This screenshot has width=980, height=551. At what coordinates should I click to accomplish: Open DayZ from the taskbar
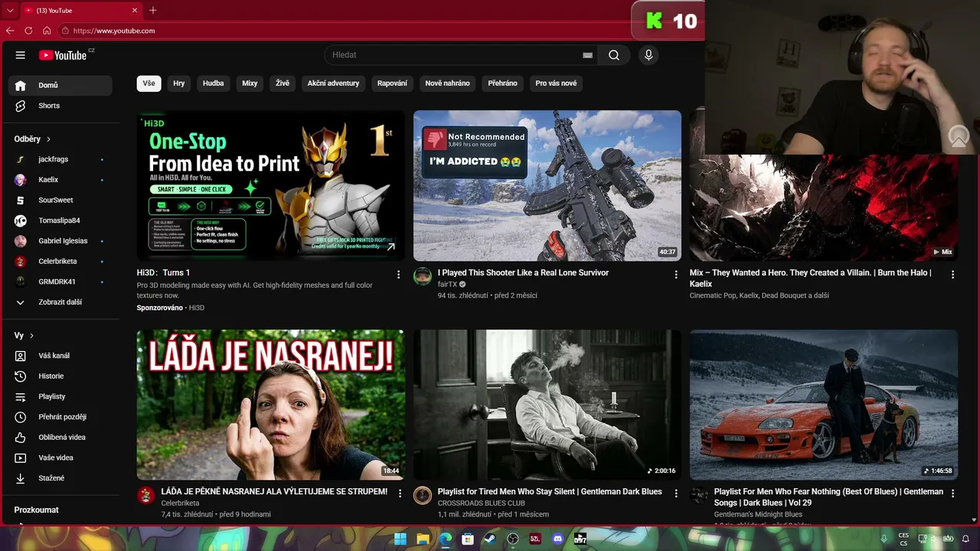[580, 539]
